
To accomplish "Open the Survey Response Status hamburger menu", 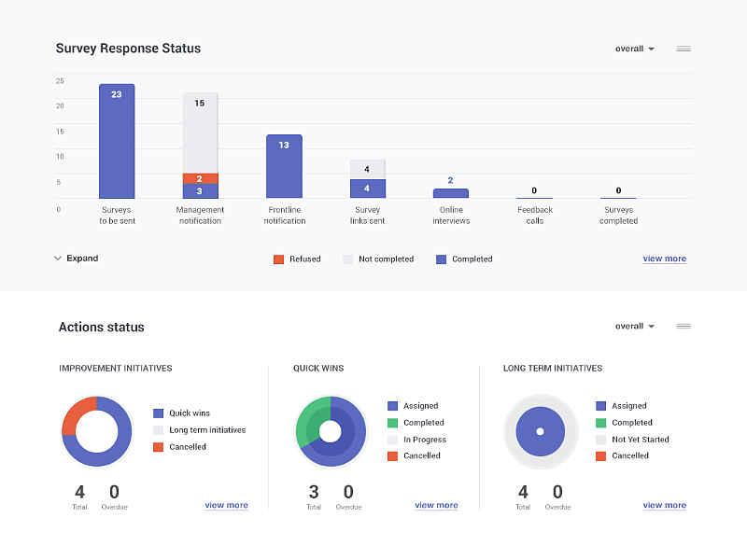I will point(684,49).
